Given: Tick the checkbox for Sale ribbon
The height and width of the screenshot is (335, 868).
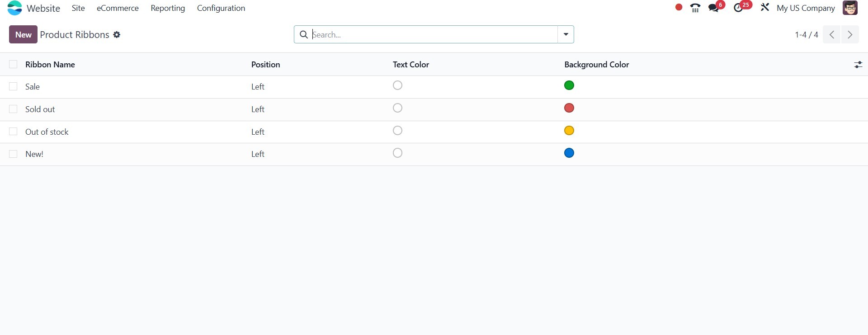Looking at the screenshot, I should click(x=13, y=86).
